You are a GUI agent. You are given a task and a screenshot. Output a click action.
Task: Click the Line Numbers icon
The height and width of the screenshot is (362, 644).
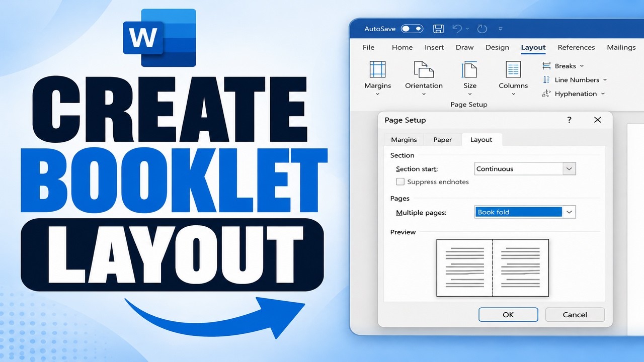tap(546, 79)
